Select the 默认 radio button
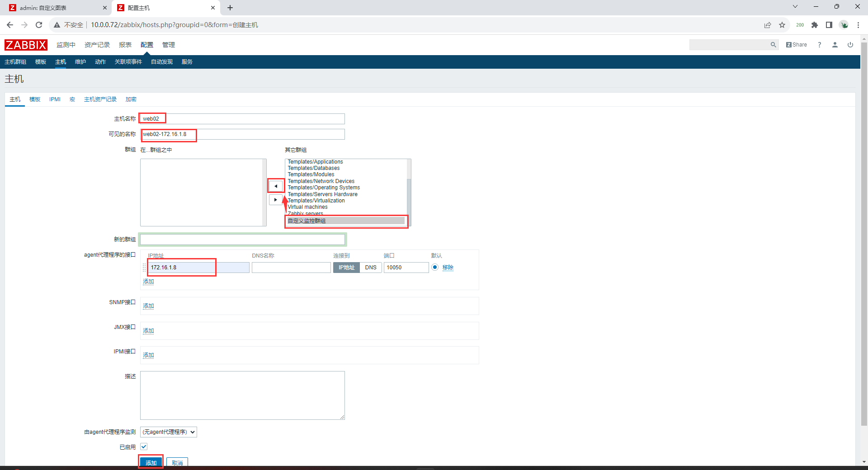Screen dimensions: 868x470 pos(435,267)
